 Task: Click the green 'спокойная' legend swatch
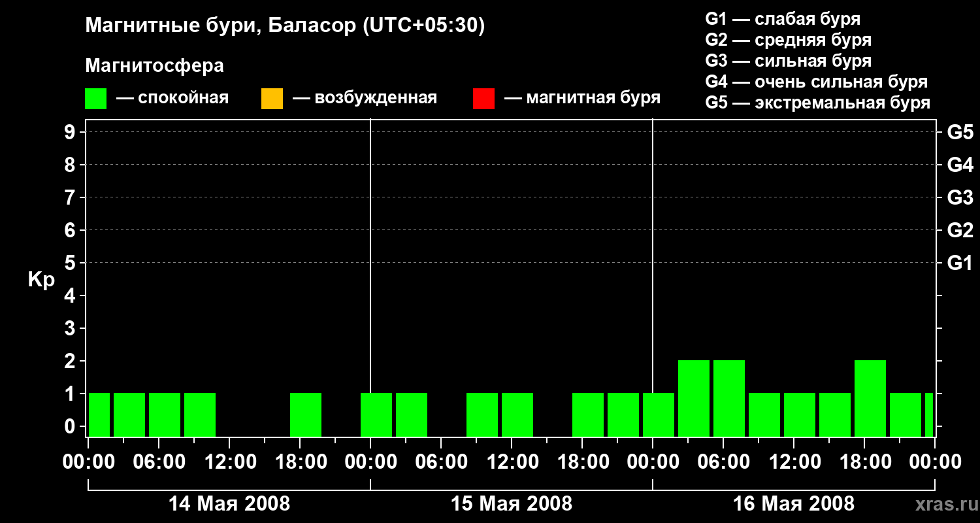coord(95,99)
